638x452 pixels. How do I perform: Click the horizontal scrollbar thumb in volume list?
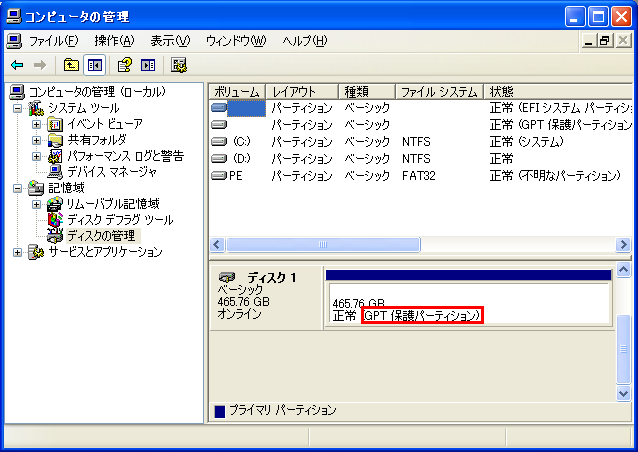(x=323, y=245)
